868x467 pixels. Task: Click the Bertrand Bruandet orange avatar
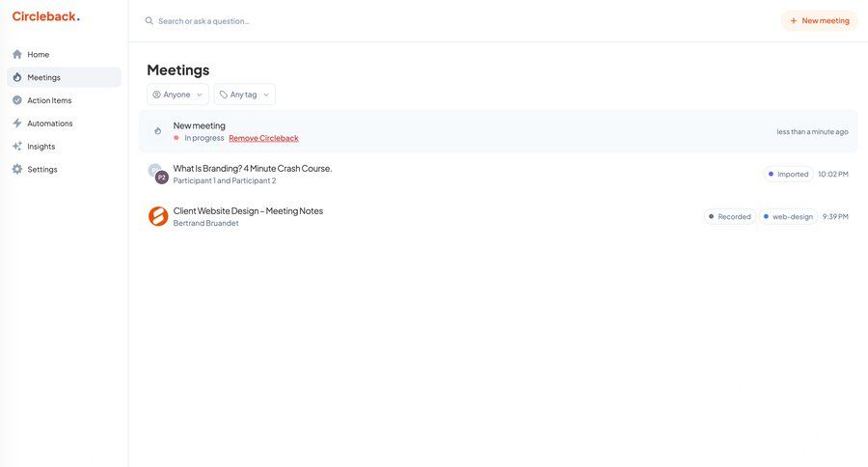[x=158, y=216]
